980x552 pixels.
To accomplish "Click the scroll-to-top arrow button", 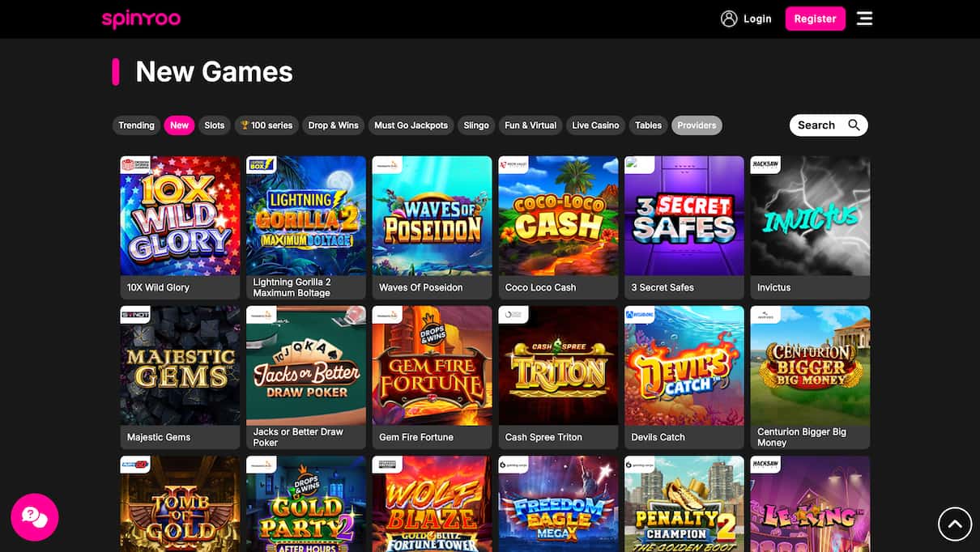I will [955, 524].
